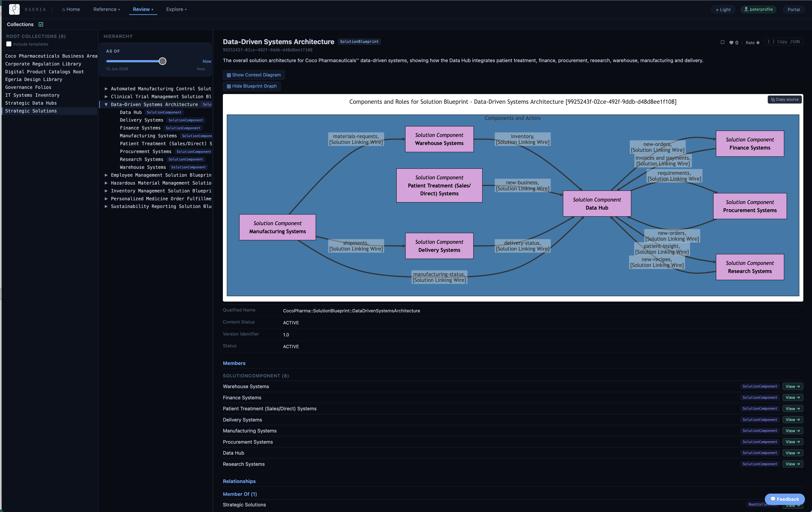This screenshot has height=512, width=812.
Task: Click the blueprint GUID text
Action: [267, 50]
